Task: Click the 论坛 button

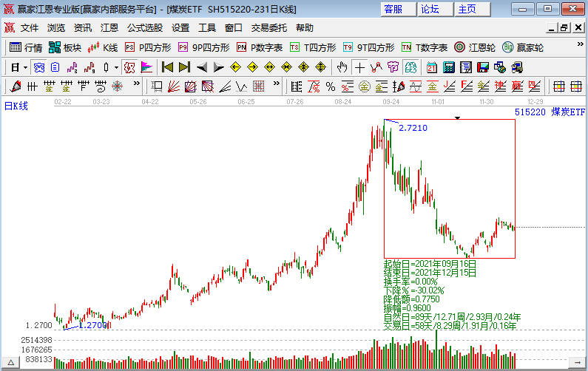Action: pos(436,9)
